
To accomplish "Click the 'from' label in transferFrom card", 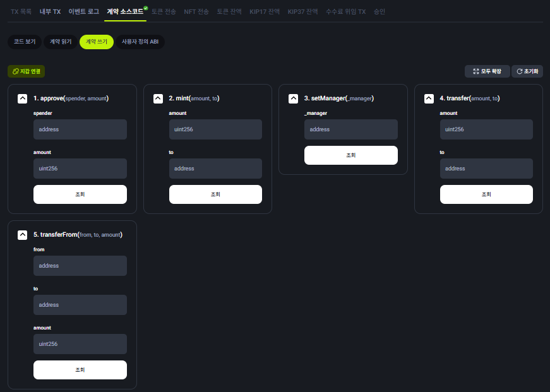I will click(x=39, y=249).
